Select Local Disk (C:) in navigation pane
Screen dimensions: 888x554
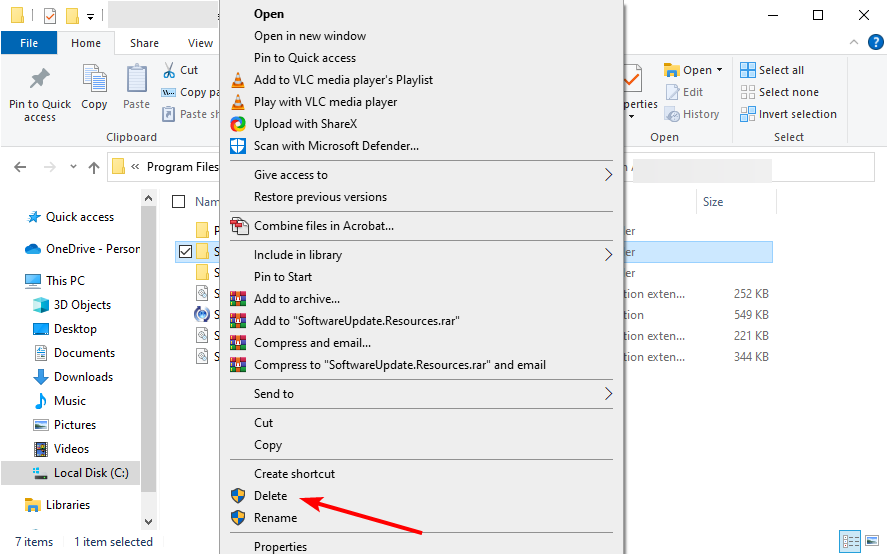tap(90, 473)
